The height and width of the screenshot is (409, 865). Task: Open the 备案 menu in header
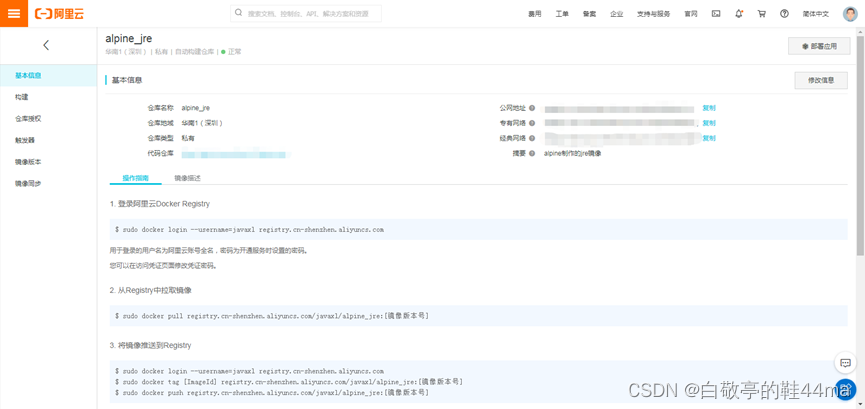pos(589,14)
